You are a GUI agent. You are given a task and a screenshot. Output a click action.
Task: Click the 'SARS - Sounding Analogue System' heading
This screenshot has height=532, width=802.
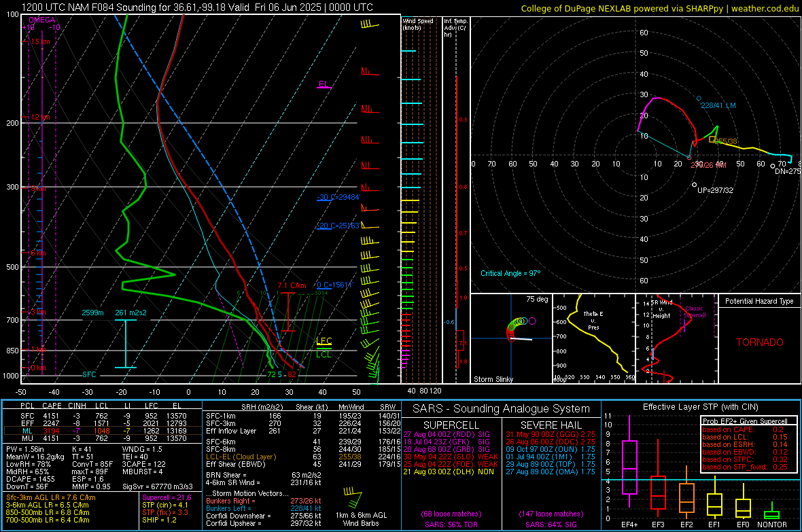tap(502, 409)
